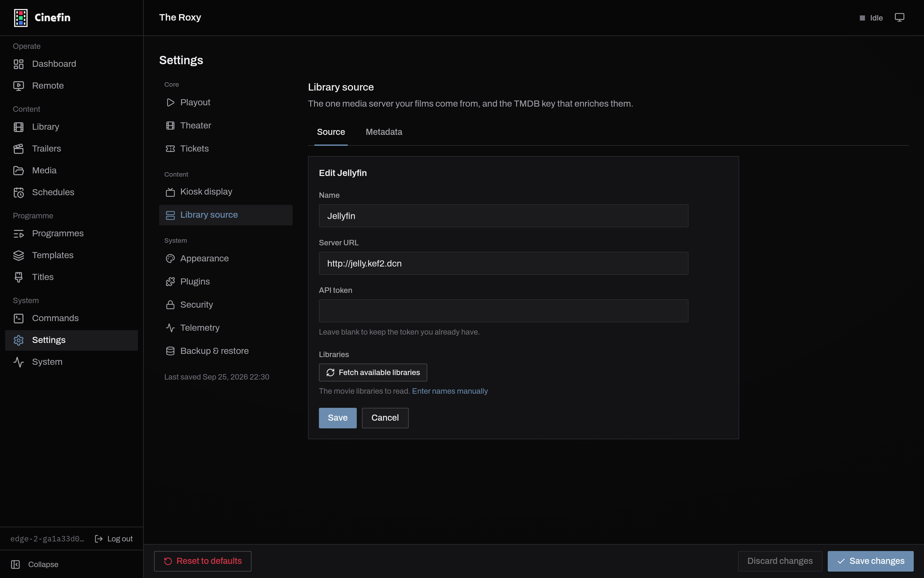Click the Collapse sidebar panel icon
This screenshot has height=578, width=924.
click(15, 564)
